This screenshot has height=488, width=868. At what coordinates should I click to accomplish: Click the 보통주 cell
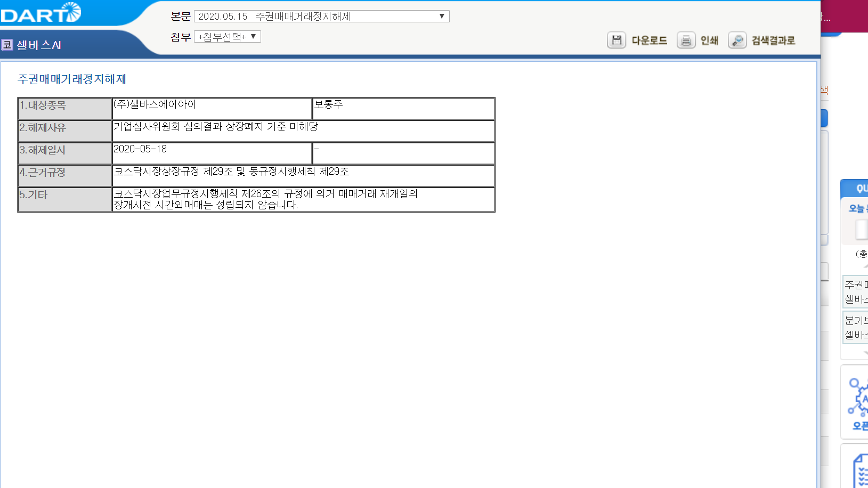404,109
